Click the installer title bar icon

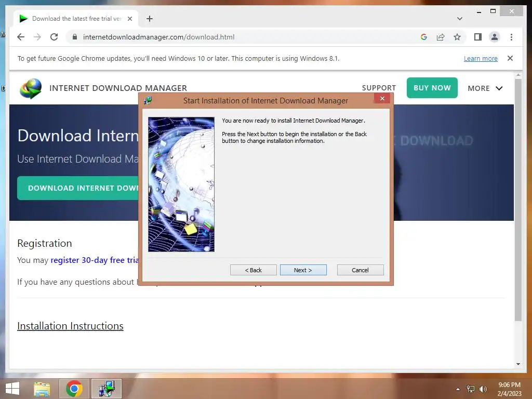point(148,100)
